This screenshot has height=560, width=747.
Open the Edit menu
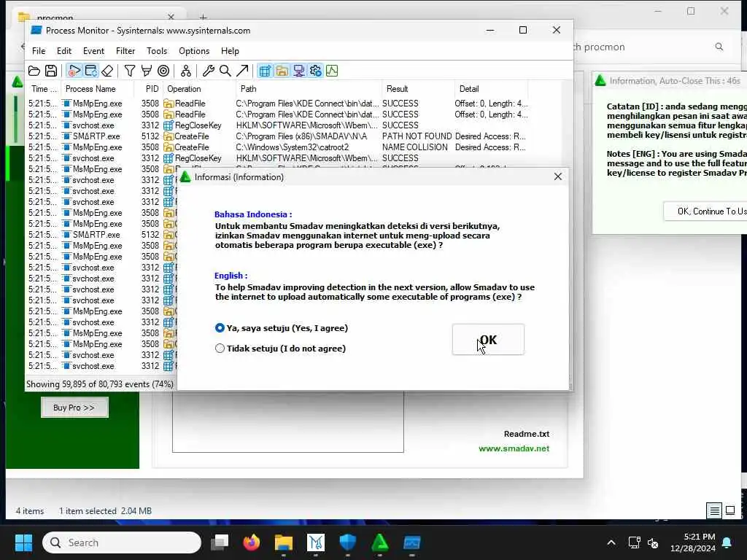click(x=64, y=51)
